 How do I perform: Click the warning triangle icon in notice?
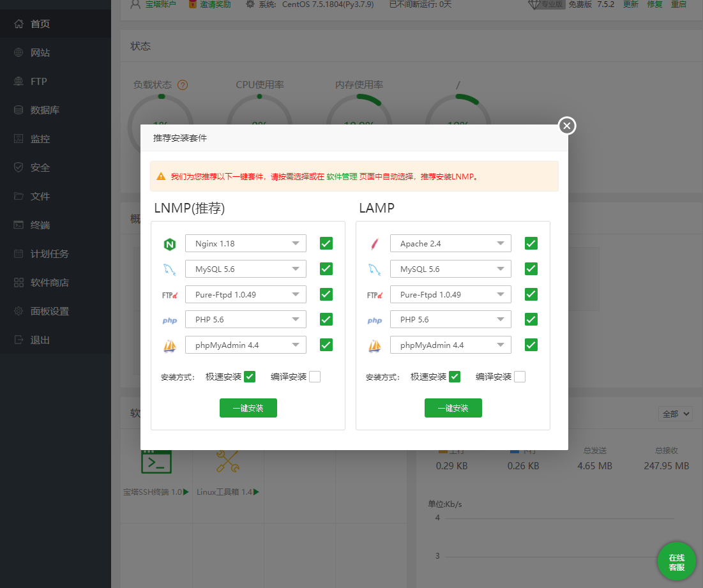[x=161, y=176]
